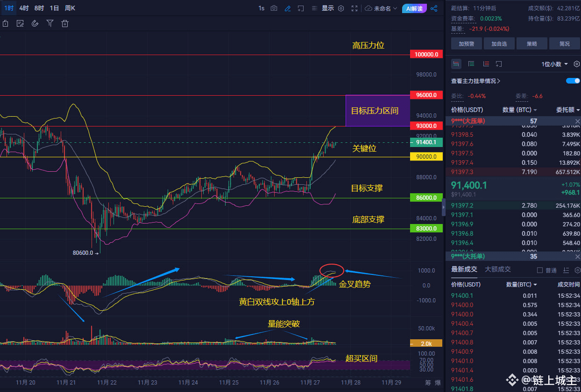The height and width of the screenshot is (392, 581).
Task: Lock drawings with the padlock icon
Action: click(x=5, y=23)
